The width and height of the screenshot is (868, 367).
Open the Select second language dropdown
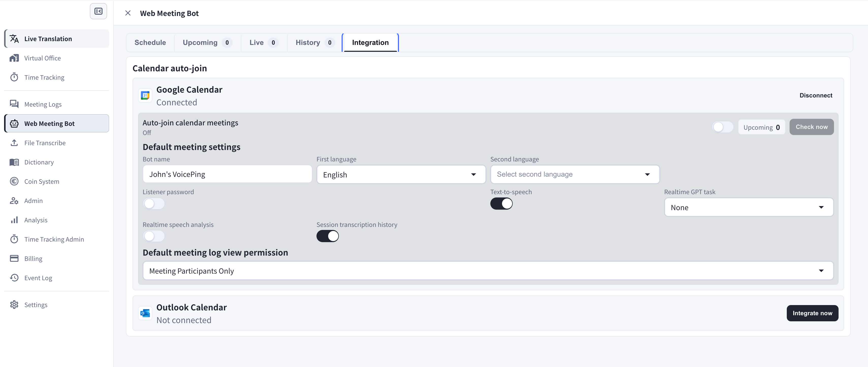575,175
